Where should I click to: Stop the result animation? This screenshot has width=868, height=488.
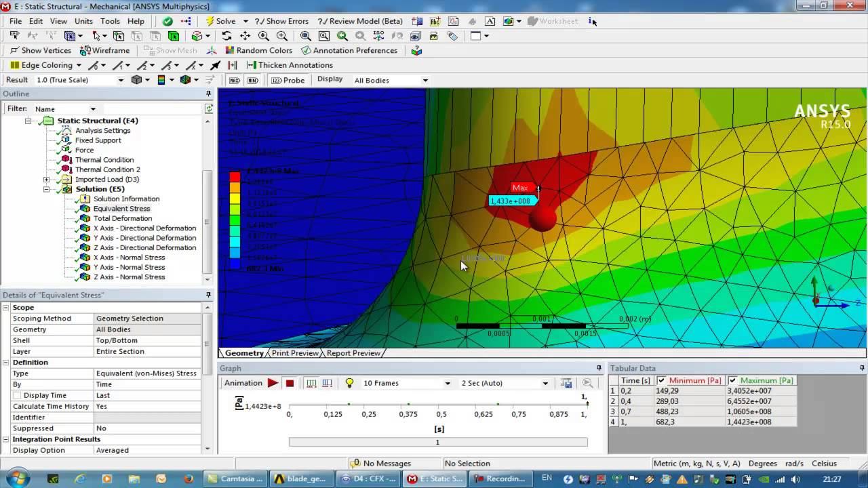pos(290,383)
